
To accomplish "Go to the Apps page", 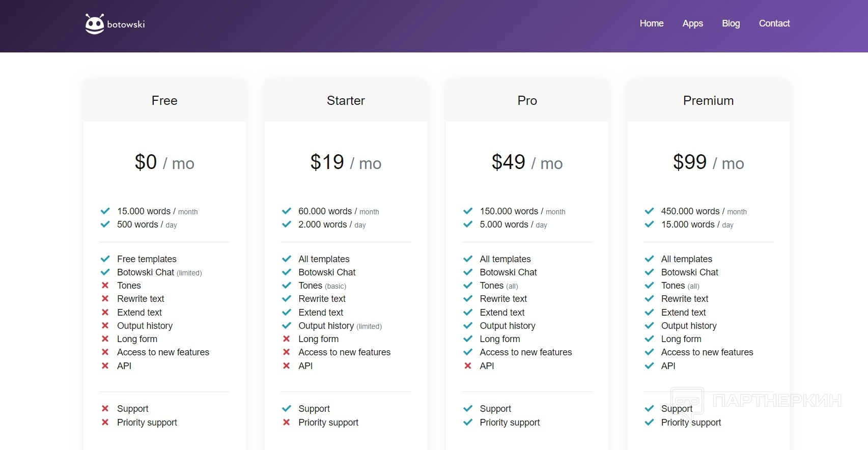I will point(692,23).
